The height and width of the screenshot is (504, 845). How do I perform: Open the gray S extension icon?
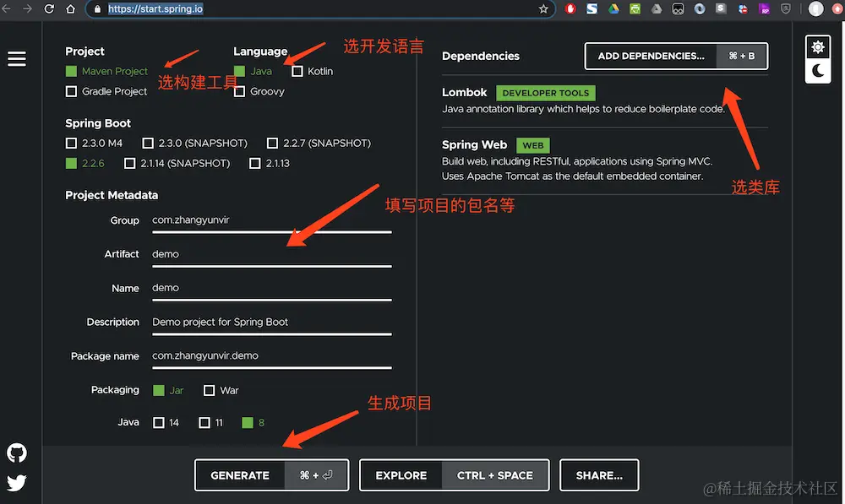pyautogui.click(x=721, y=8)
